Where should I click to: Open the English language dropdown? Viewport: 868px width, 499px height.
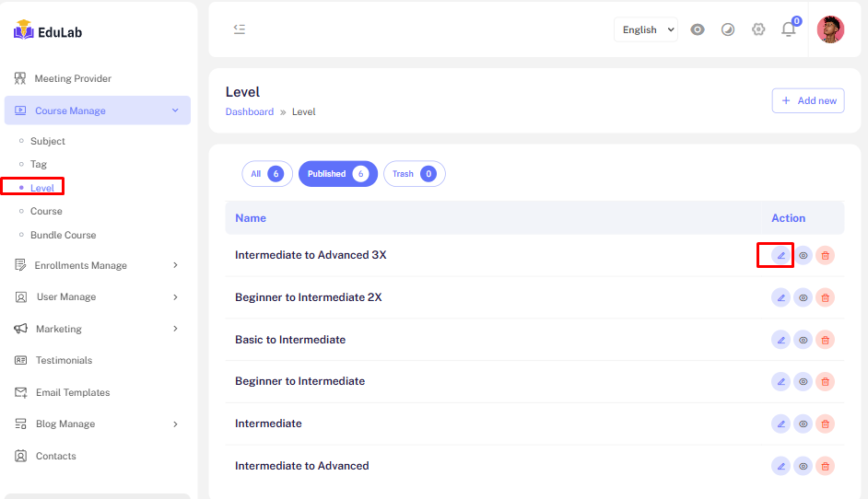[645, 29]
